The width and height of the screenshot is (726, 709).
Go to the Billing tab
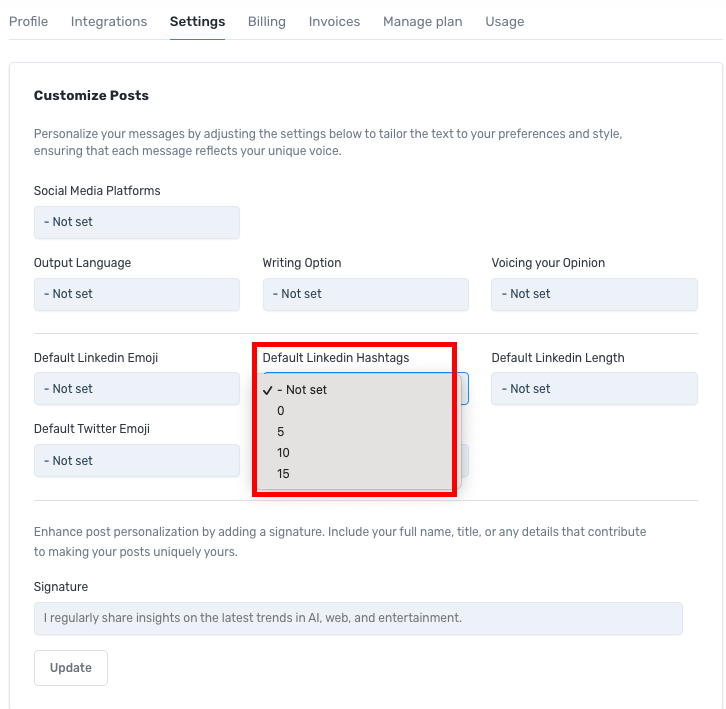[266, 21]
